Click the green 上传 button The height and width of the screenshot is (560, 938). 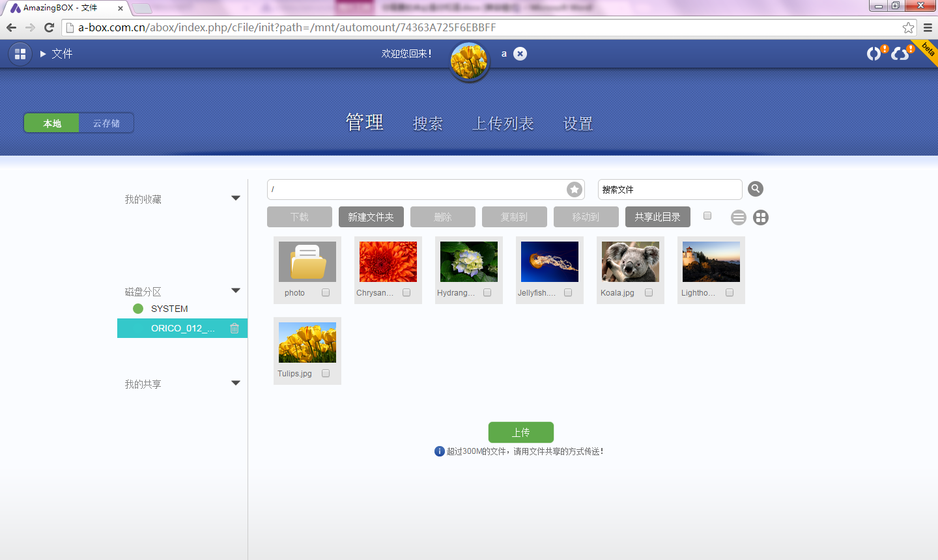(520, 432)
